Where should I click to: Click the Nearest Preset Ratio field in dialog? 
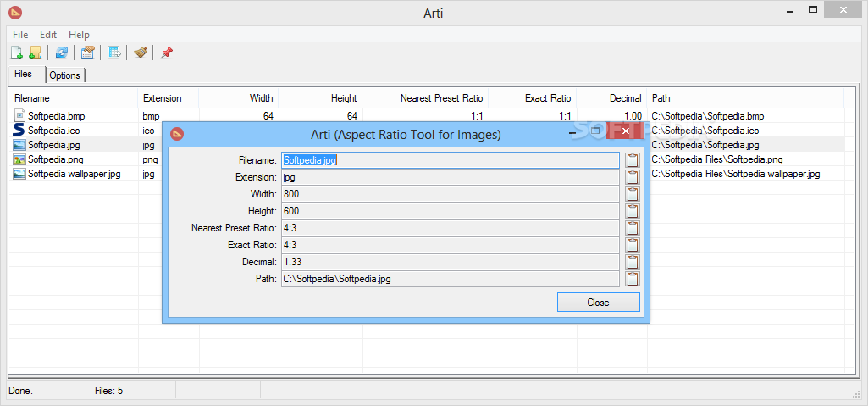[x=450, y=228]
